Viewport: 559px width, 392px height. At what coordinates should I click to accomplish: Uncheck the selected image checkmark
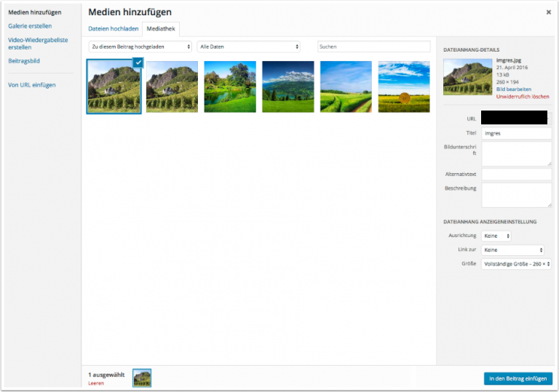(x=138, y=63)
